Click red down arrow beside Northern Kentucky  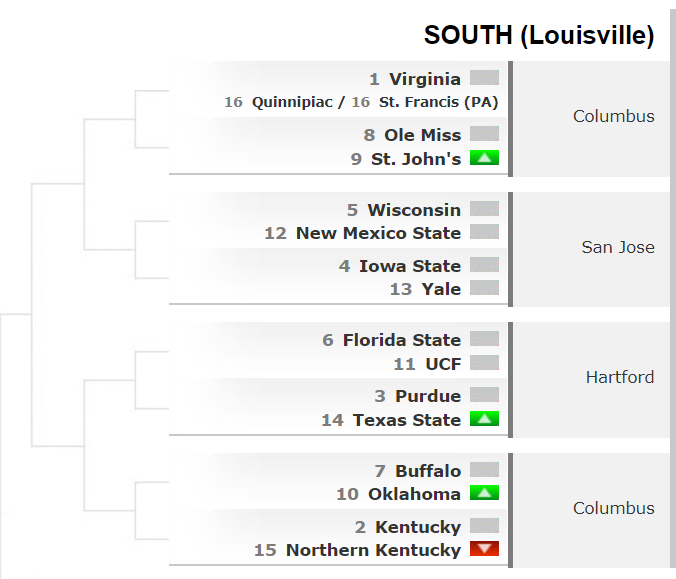[x=484, y=549]
